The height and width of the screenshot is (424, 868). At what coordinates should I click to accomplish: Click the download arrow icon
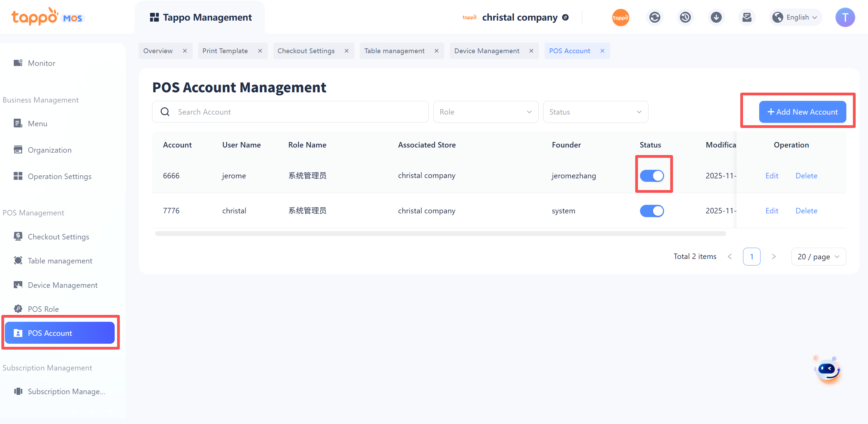coord(716,17)
